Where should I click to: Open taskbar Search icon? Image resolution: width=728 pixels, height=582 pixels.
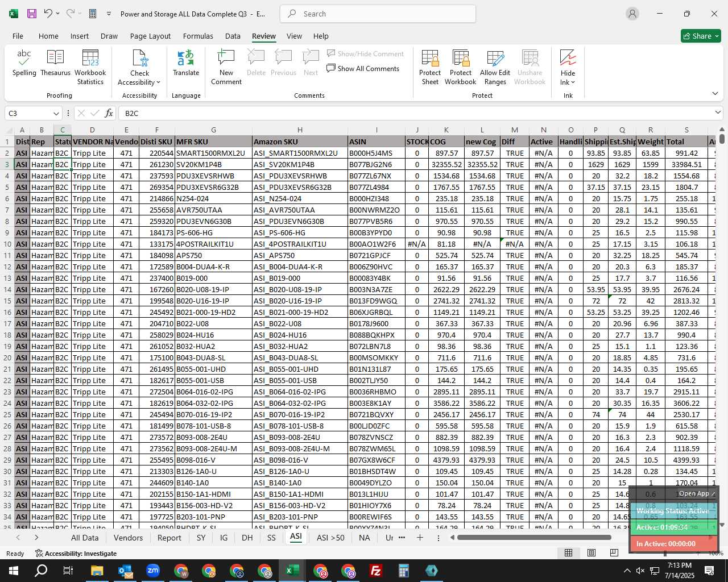[x=41, y=571]
